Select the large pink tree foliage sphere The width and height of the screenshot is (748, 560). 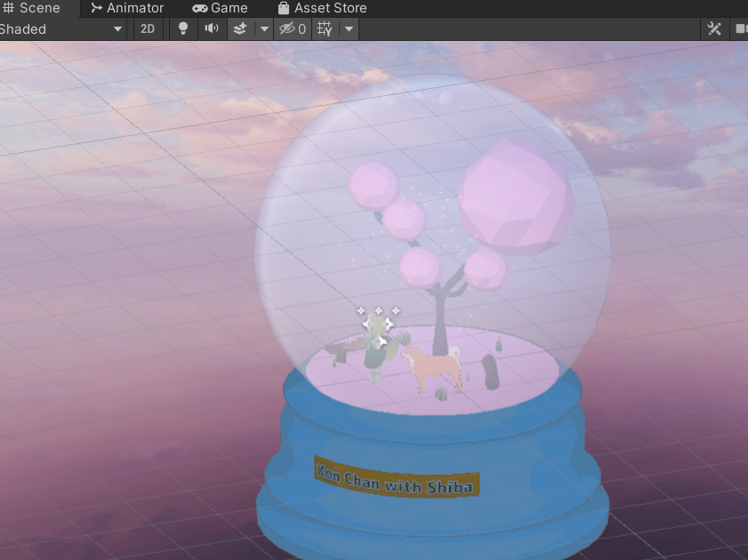517,196
